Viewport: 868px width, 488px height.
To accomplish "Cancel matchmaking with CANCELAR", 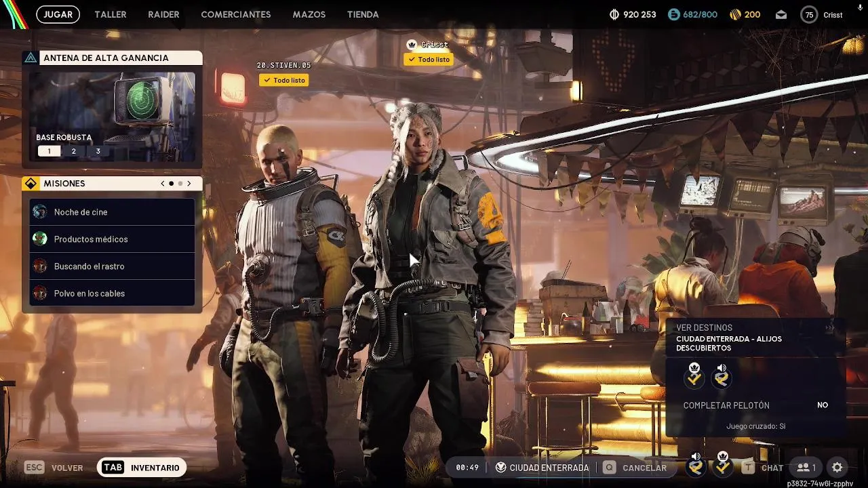I will (644, 468).
